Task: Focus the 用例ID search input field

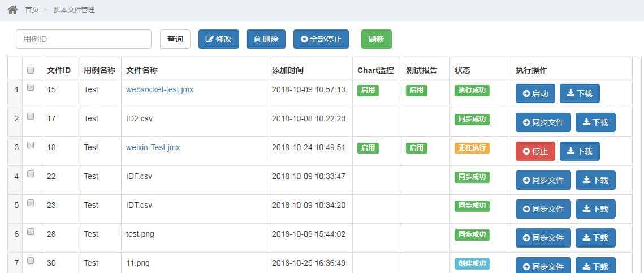Action: 84,39
